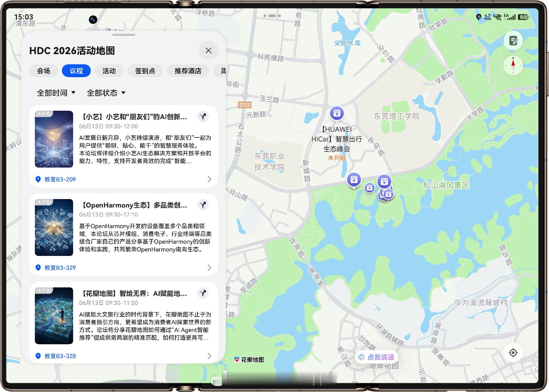Start navigation to the 小艺 AI forum
Image resolution: width=549 pixels, height=392 pixels.
coord(203,116)
